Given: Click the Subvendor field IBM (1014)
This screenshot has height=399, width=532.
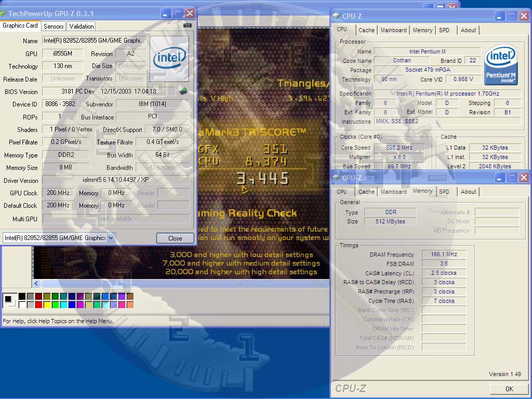Looking at the screenshot, I should 152,104.
